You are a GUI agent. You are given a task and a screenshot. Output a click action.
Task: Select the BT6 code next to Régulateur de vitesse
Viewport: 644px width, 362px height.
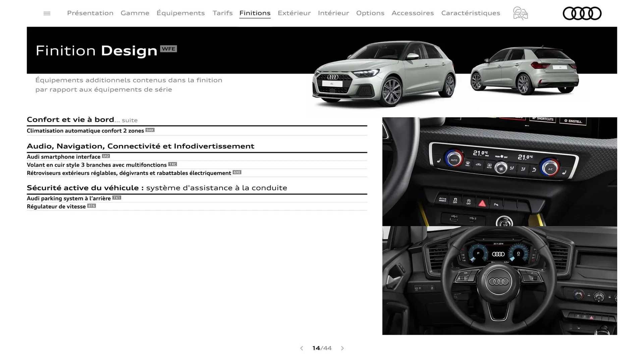click(92, 206)
